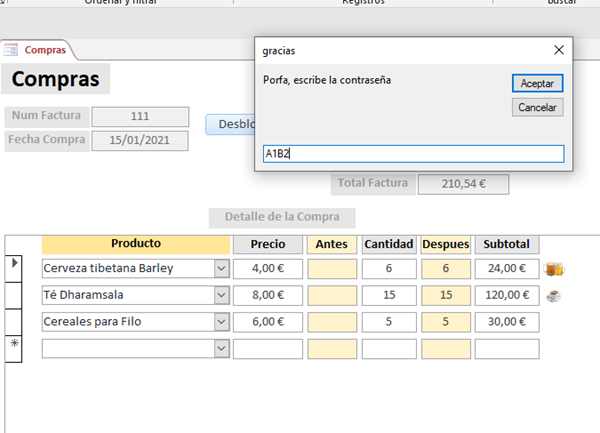Click Cantidad field of the Té Dharamsala row

(x=389, y=295)
